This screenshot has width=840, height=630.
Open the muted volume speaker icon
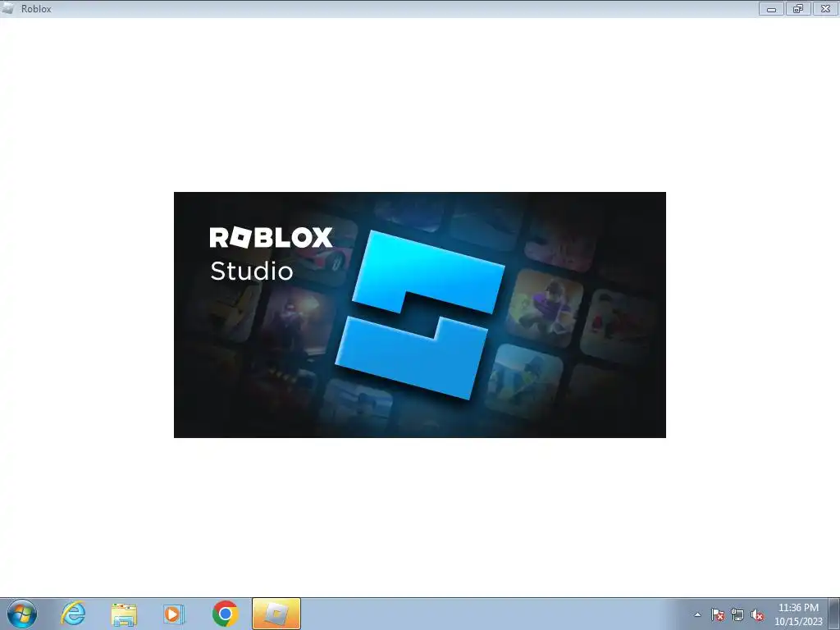coord(757,615)
